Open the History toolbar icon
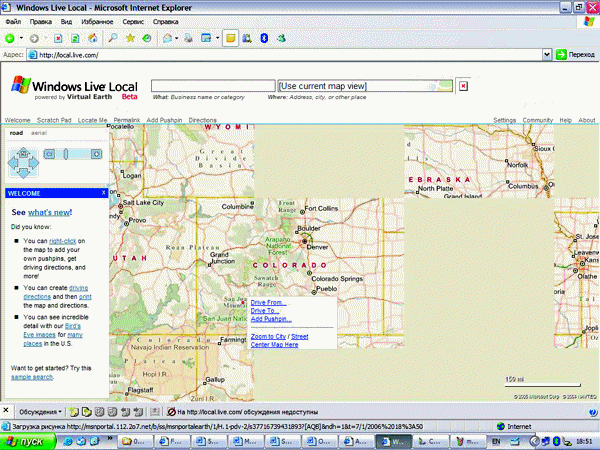This screenshot has width=600, height=450. [147, 38]
